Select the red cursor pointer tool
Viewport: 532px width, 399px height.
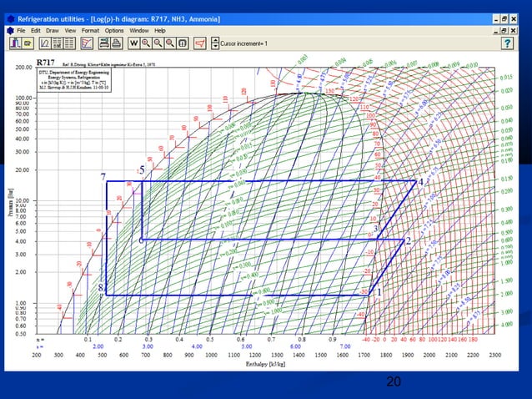(198, 43)
